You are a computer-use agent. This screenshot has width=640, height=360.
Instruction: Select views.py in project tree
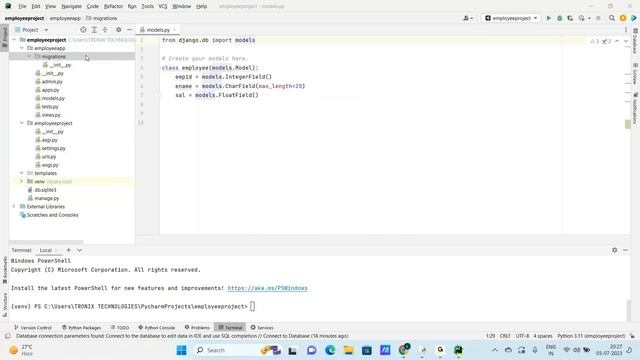click(x=51, y=115)
